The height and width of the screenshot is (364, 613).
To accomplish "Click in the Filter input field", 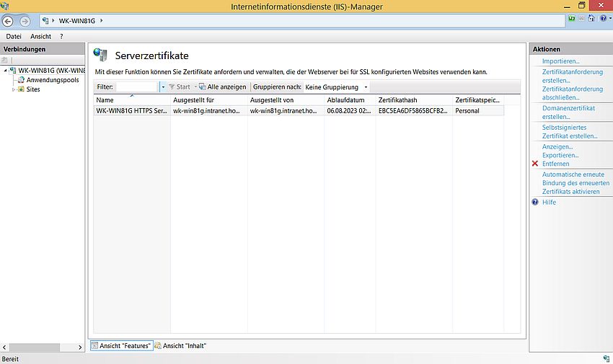I will (137, 86).
